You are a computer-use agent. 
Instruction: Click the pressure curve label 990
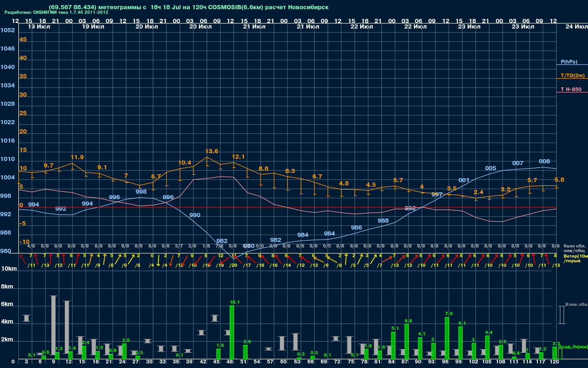coord(195,215)
